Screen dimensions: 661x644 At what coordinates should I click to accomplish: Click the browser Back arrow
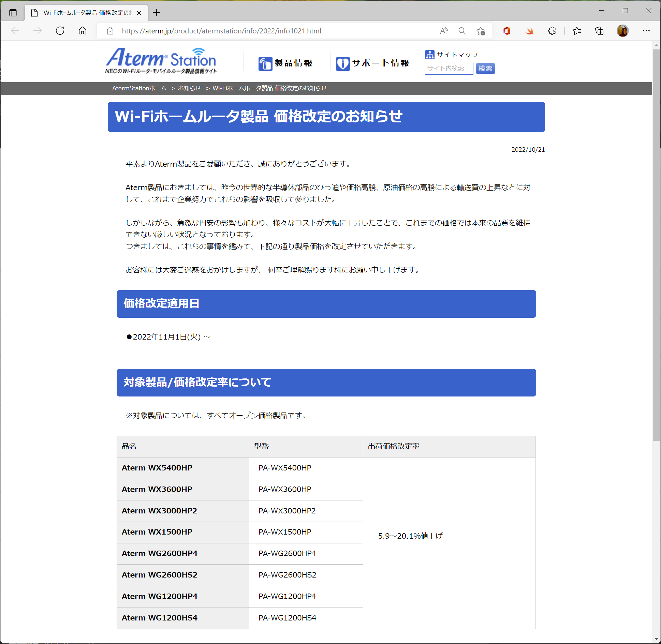(15, 31)
